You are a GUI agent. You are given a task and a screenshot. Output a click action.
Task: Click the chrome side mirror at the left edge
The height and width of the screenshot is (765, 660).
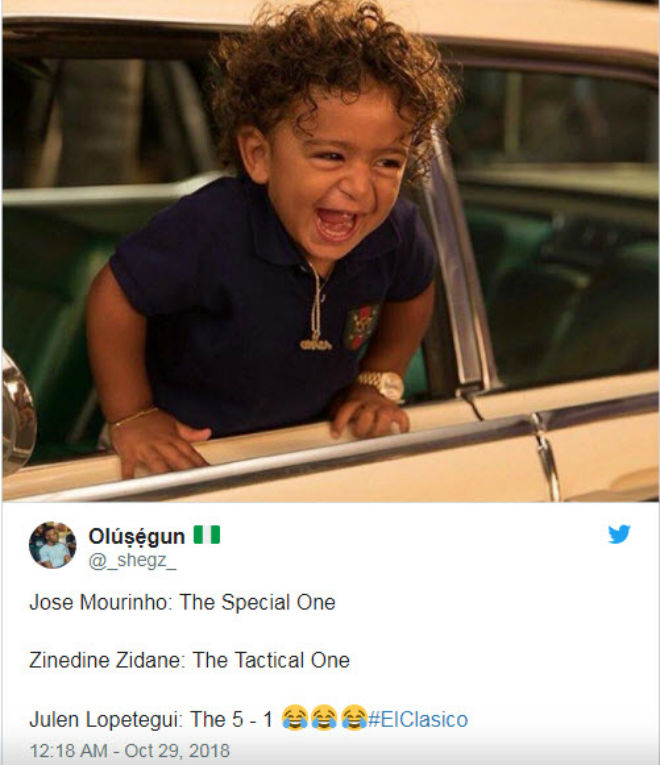tap(18, 414)
